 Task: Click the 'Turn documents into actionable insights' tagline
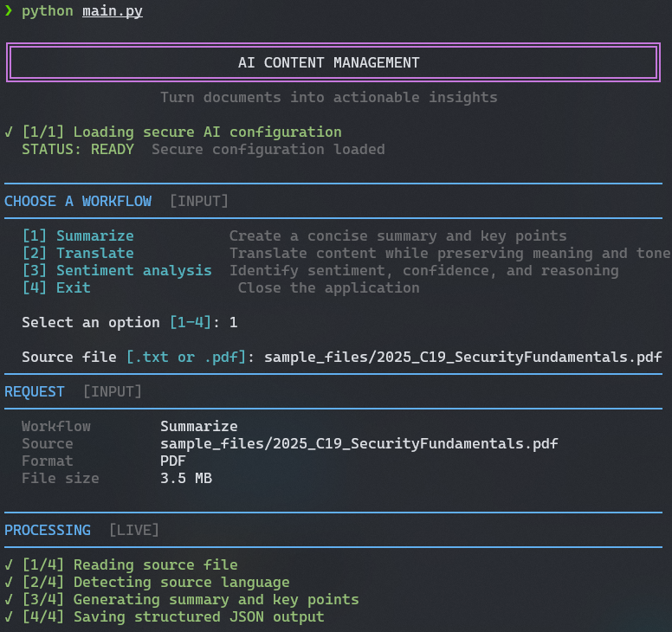click(329, 97)
